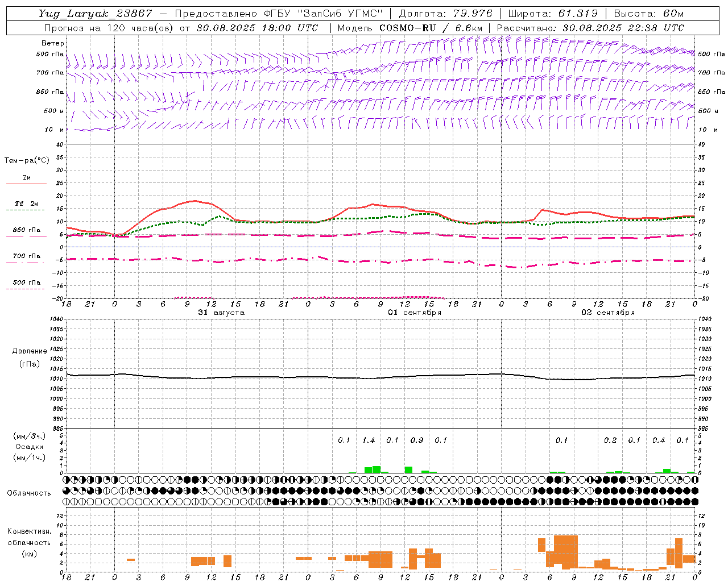Select the text Предоставлено ФГБУ "ЗапСиб УГМС"

pyautogui.click(x=279, y=14)
